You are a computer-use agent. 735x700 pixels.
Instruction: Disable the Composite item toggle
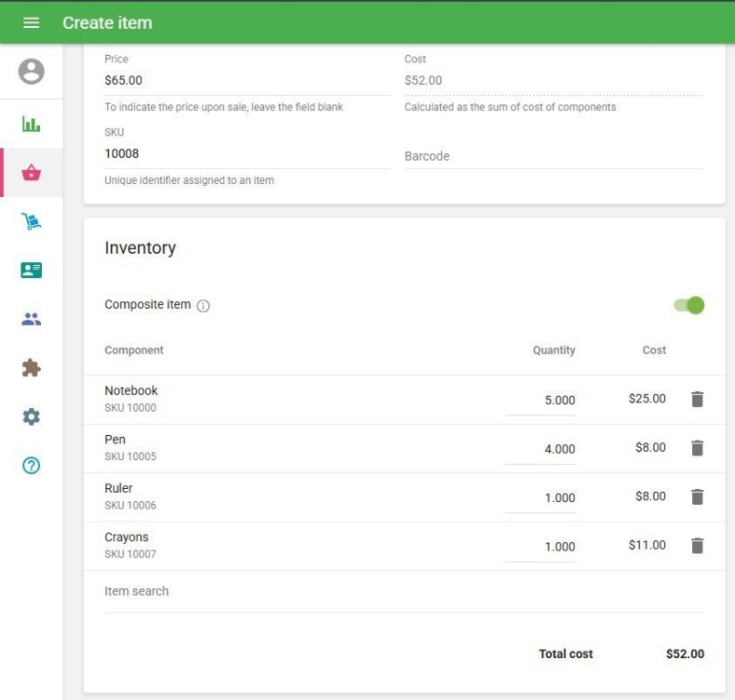689,305
